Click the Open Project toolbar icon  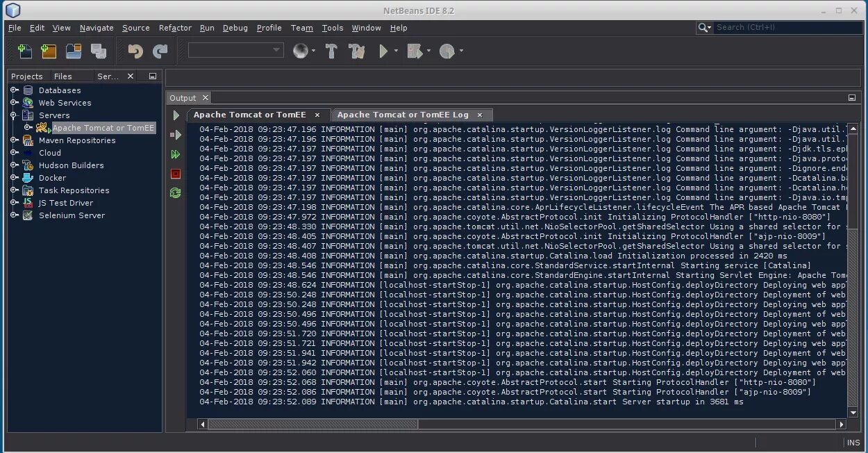[74, 51]
